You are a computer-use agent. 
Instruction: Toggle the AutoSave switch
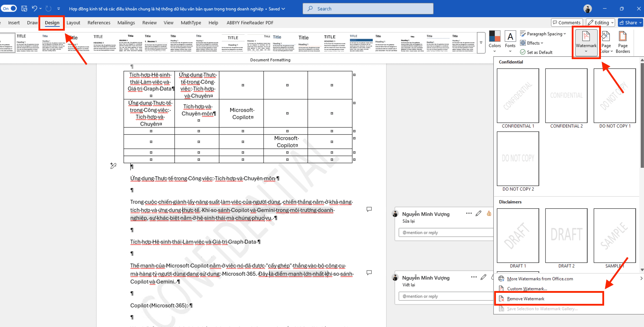point(9,9)
